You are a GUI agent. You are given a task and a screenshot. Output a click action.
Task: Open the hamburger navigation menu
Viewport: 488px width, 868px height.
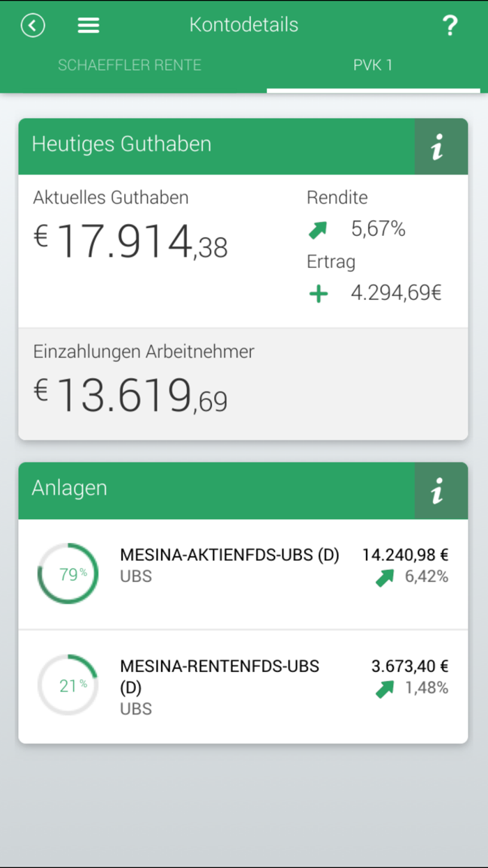point(88,25)
